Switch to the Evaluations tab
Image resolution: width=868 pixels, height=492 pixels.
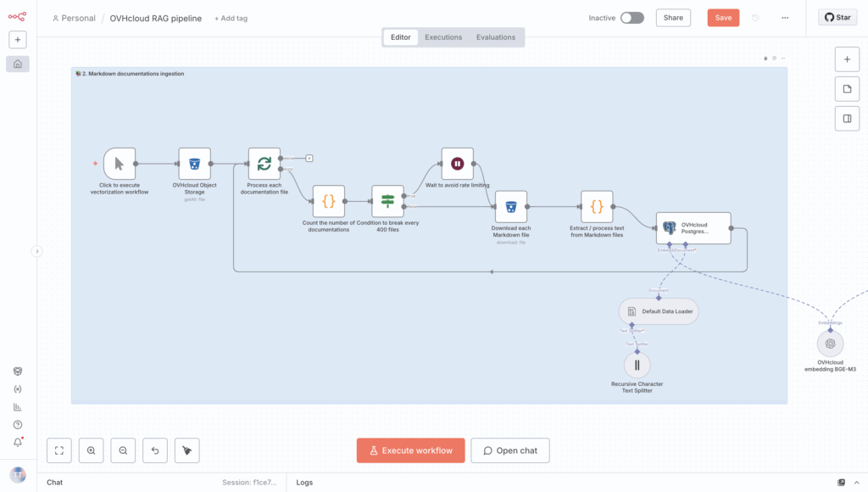[x=496, y=37]
